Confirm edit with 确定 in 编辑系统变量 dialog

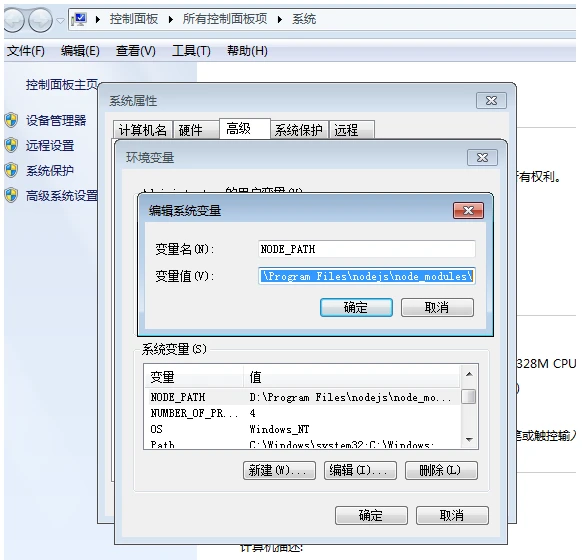(x=356, y=307)
